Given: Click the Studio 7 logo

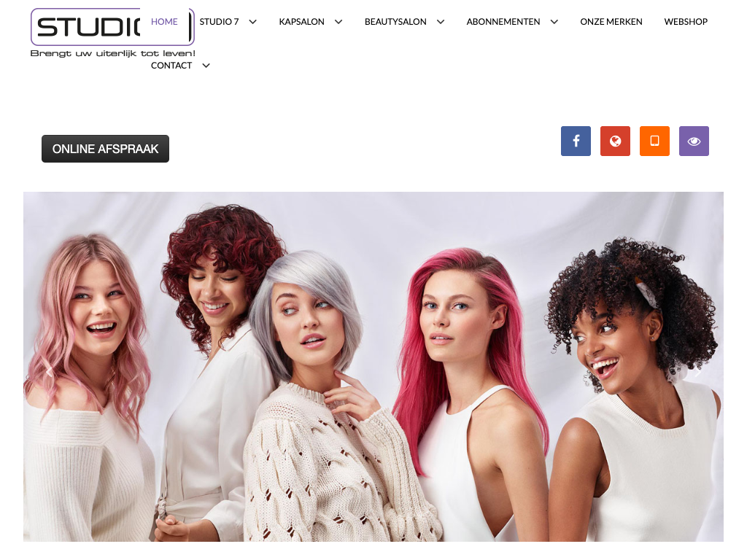Looking at the screenshot, I should pos(112,33).
